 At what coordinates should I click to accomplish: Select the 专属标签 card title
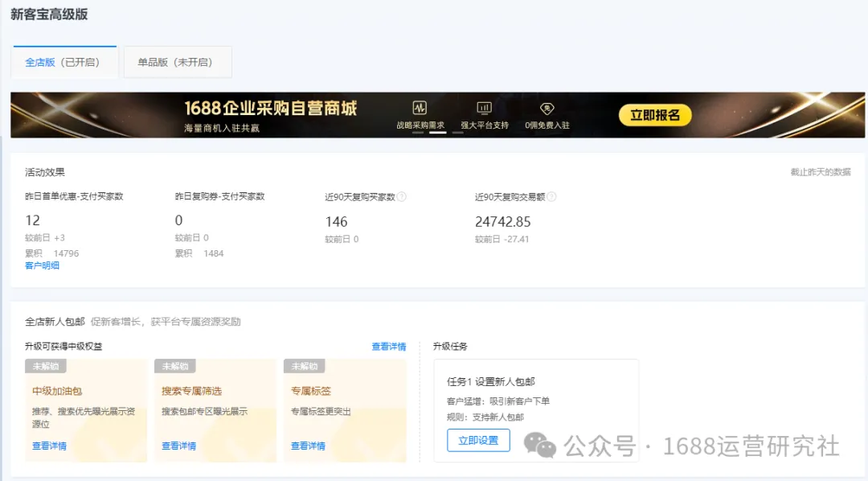(310, 391)
